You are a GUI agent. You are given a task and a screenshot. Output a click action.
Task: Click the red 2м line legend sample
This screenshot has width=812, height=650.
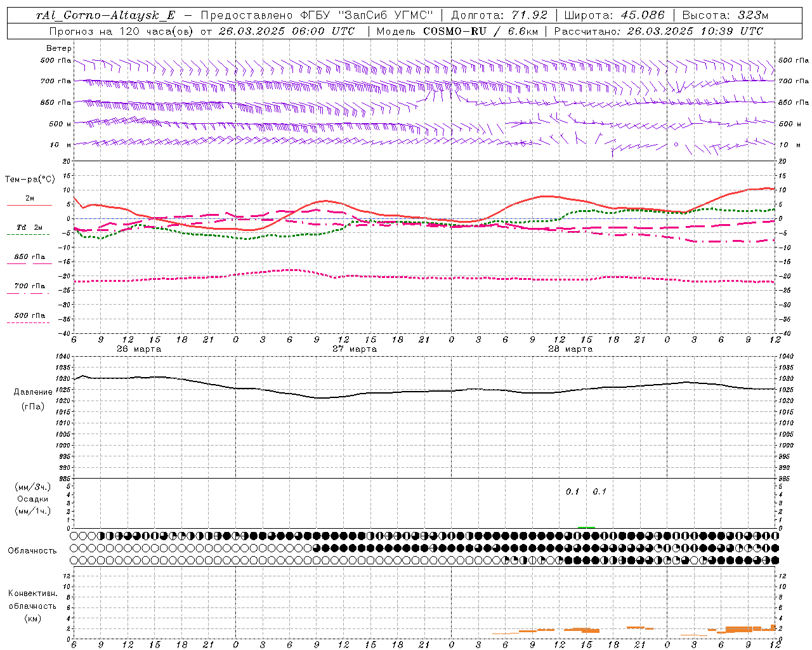29,206
